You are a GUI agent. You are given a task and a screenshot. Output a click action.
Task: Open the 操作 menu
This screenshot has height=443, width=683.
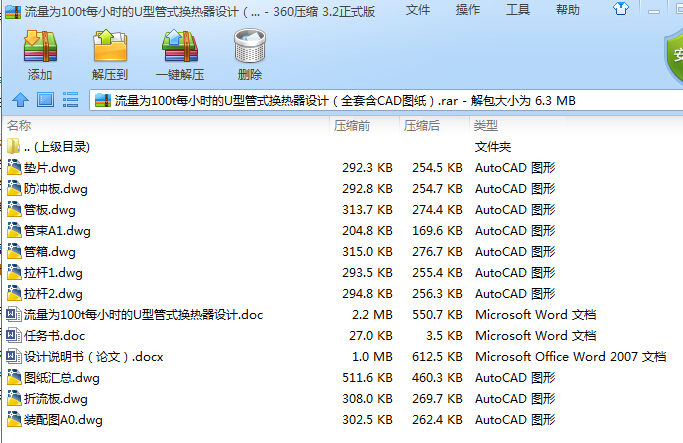468,10
